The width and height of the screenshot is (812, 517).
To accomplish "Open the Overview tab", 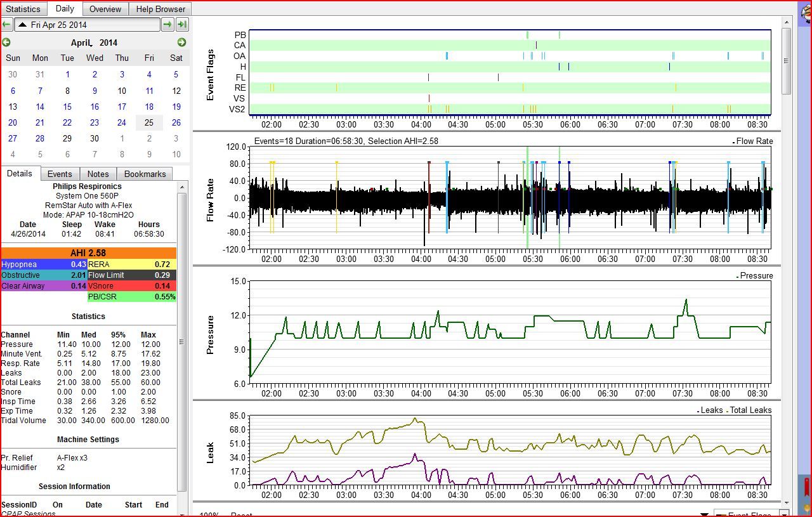I will (x=105, y=9).
